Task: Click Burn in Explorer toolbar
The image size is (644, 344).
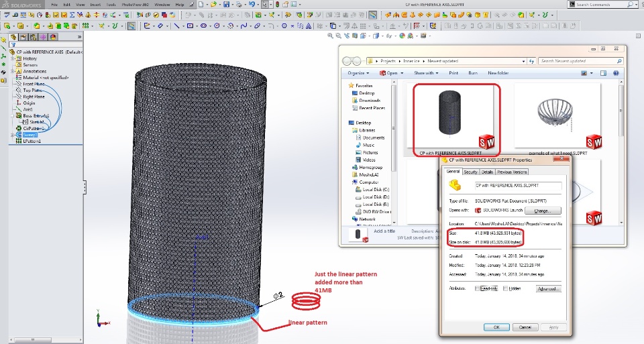Action: coord(473,73)
